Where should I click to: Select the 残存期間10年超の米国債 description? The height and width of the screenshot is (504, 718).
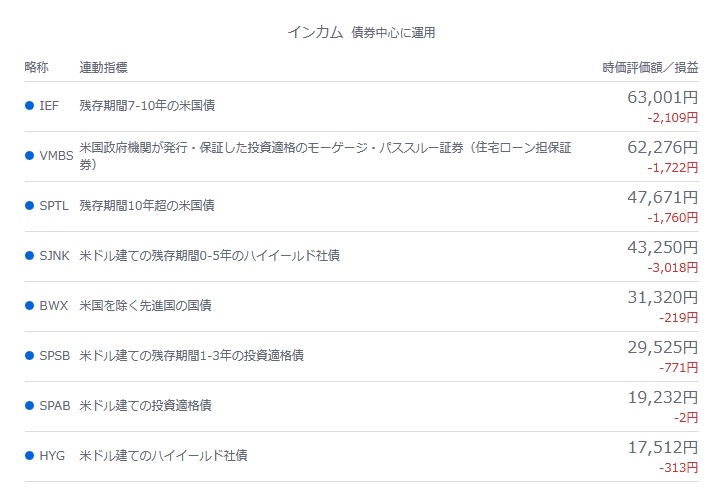tap(147, 206)
